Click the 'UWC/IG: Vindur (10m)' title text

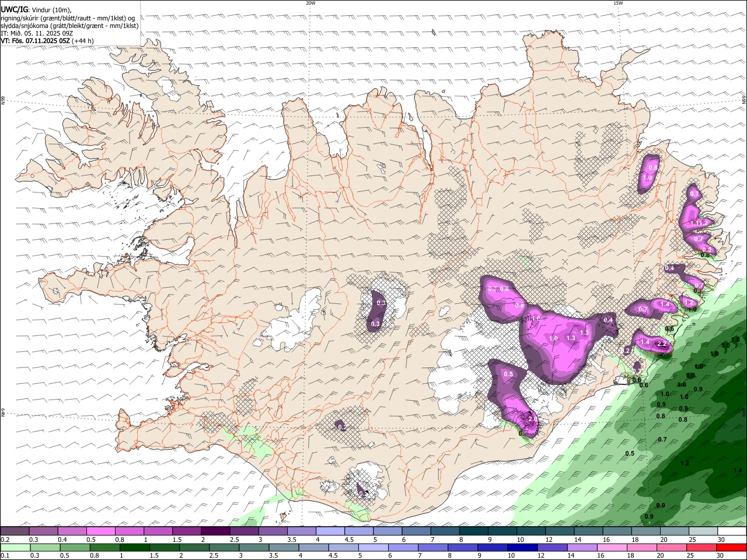[x=36, y=9]
